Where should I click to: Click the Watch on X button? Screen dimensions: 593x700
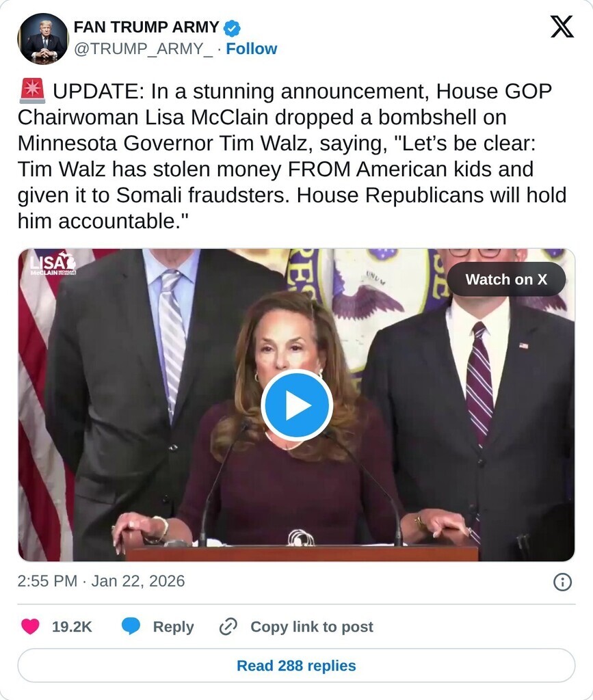[506, 280]
